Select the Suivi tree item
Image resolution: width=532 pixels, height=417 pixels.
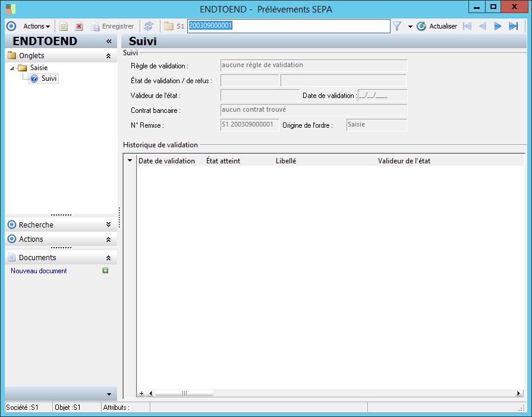point(43,78)
